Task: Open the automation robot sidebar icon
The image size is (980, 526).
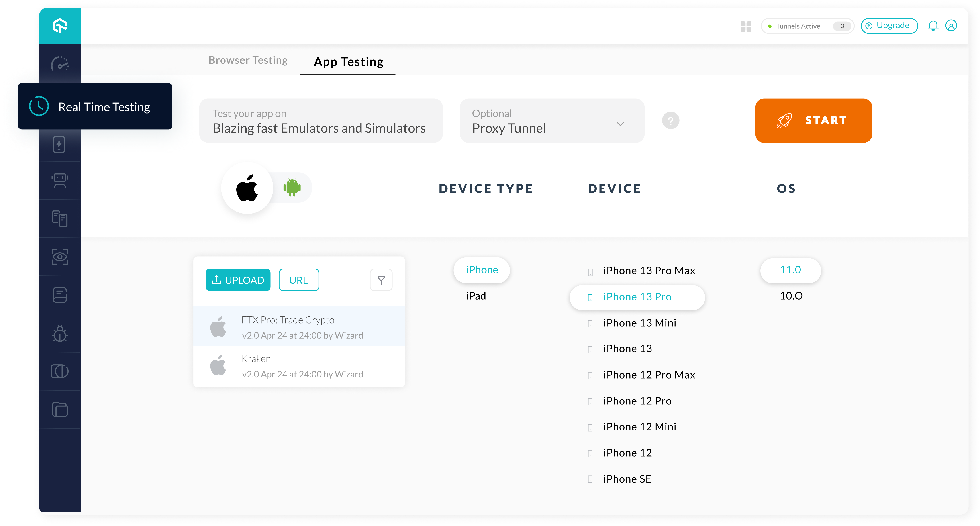Action: click(x=60, y=181)
